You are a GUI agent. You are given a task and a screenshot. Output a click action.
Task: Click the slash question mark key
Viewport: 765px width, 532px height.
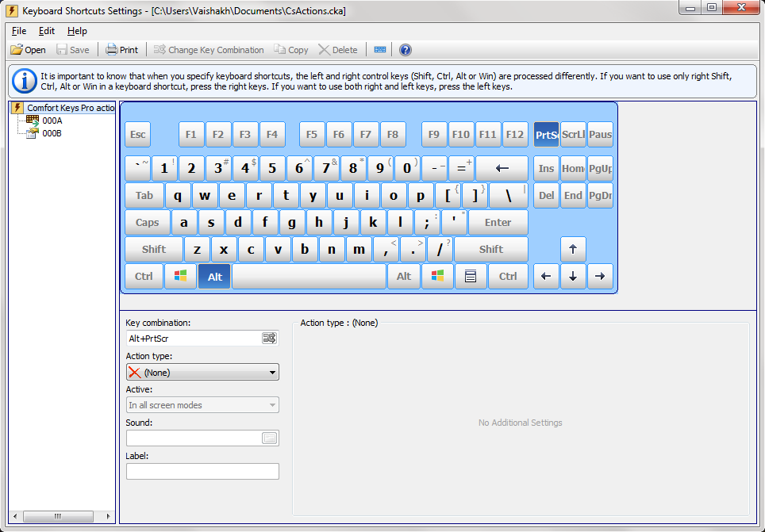440,249
